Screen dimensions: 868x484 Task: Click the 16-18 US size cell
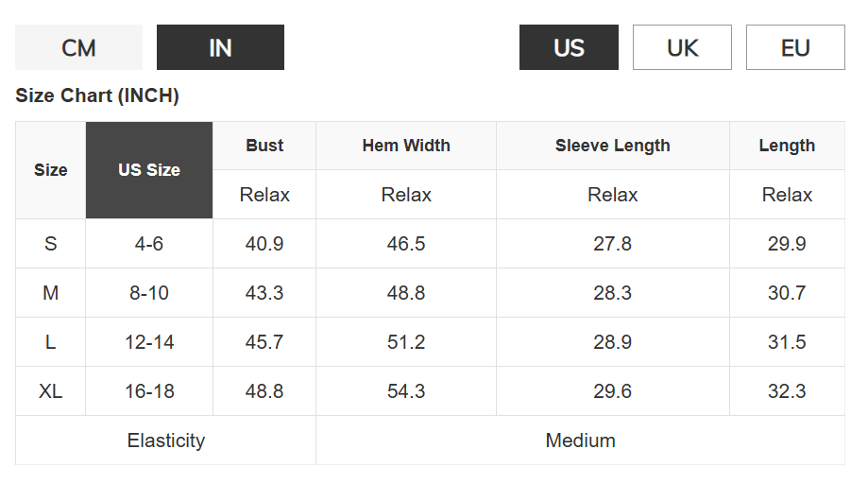149,391
